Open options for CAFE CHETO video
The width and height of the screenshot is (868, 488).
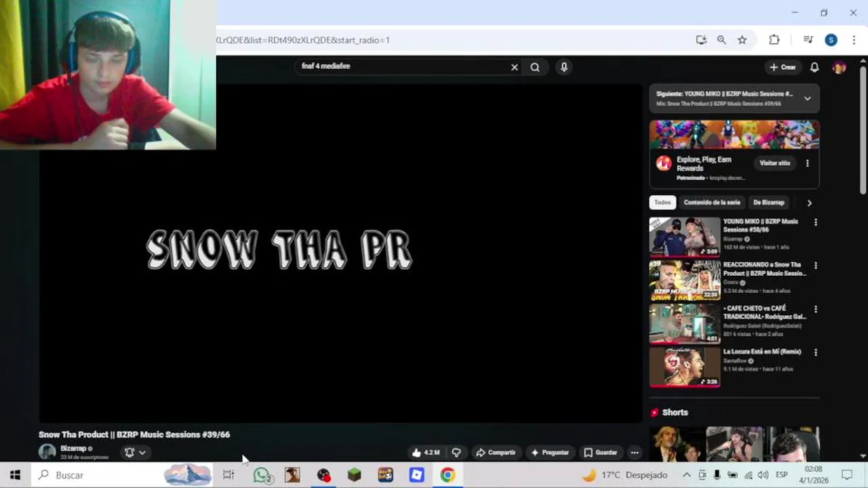[x=816, y=309]
